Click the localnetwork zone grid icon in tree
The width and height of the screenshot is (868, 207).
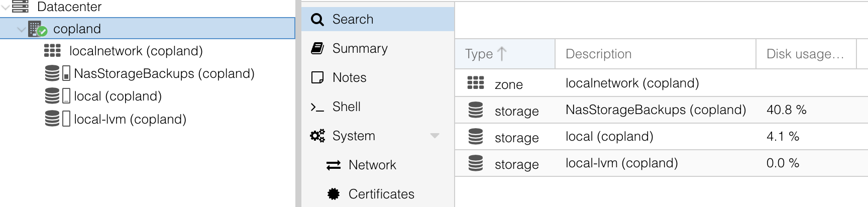click(x=52, y=51)
